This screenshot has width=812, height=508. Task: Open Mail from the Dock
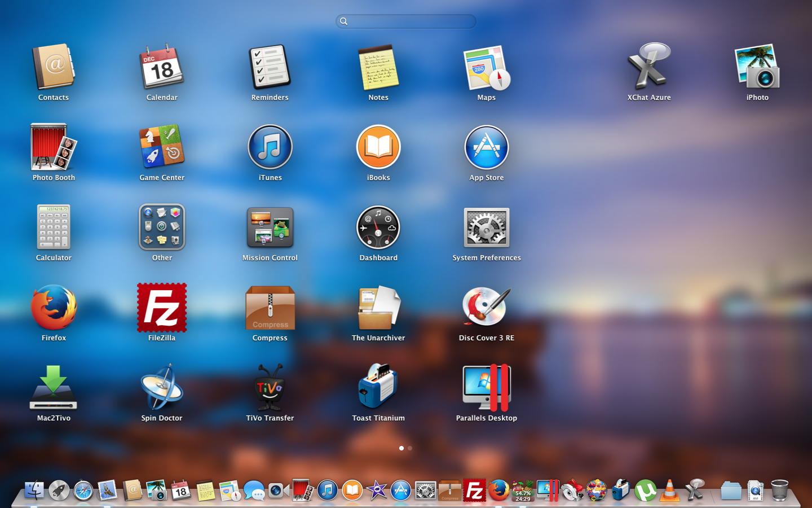(x=108, y=490)
